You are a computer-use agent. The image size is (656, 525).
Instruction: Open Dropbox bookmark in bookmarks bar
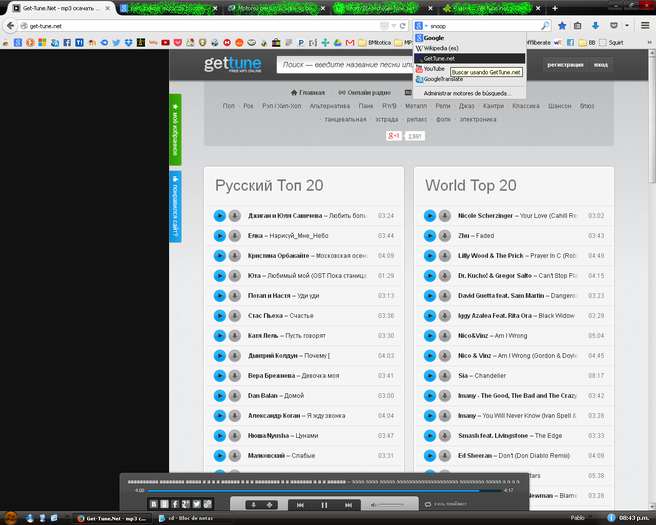(128, 42)
